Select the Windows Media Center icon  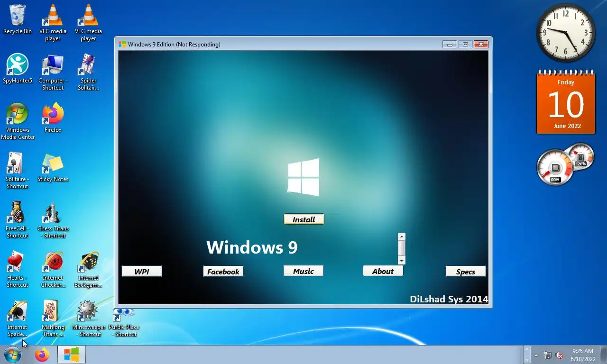pos(18,121)
